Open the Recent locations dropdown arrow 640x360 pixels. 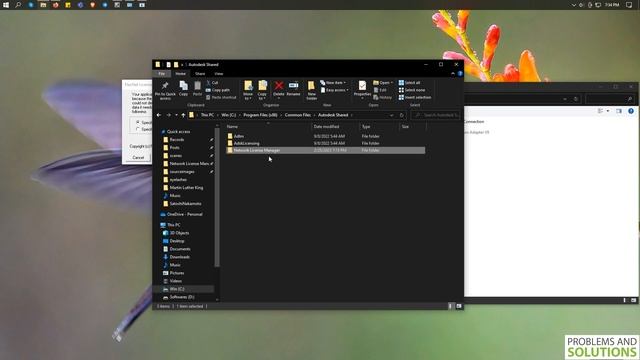[x=176, y=115]
